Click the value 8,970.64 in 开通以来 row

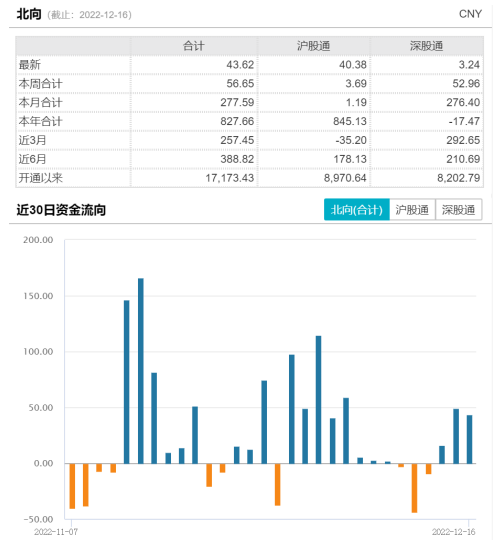point(345,178)
